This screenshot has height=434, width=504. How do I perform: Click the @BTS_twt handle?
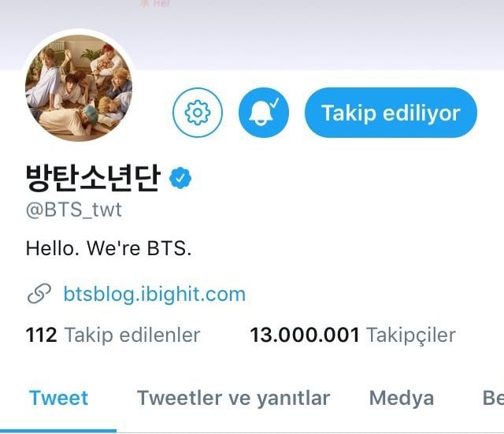74,210
